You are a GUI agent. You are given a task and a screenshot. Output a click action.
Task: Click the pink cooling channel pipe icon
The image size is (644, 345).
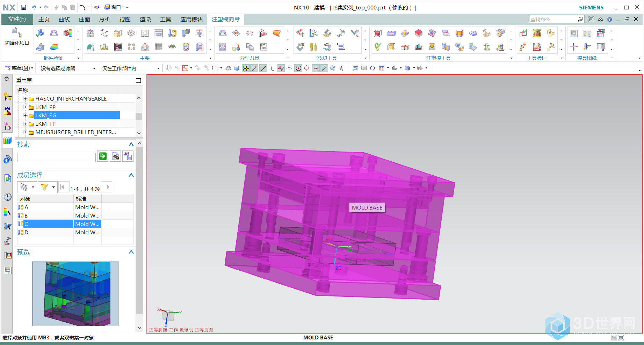point(300,33)
